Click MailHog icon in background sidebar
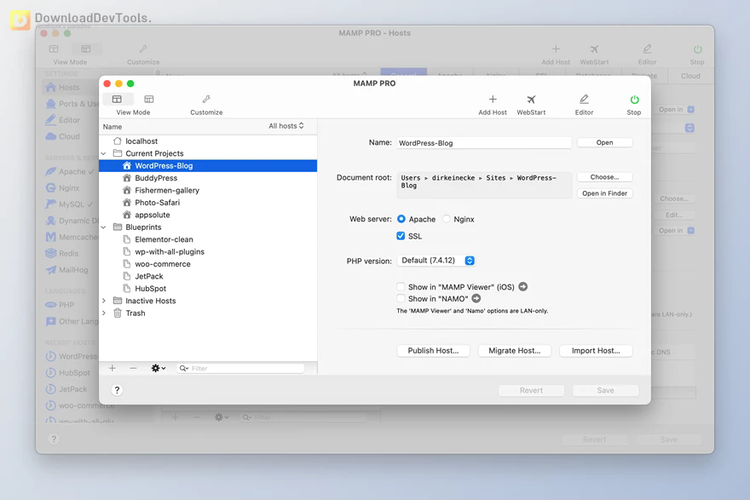Viewport: 750px width, 500px height. click(51, 269)
